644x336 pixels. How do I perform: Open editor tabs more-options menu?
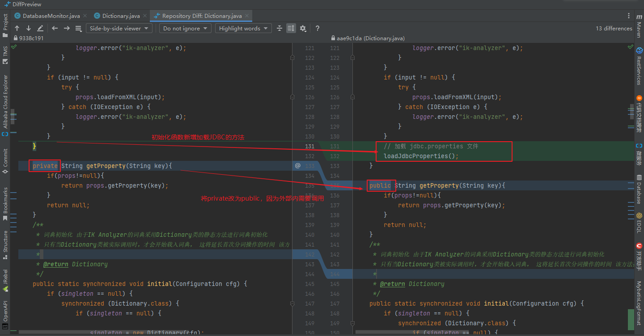(629, 16)
